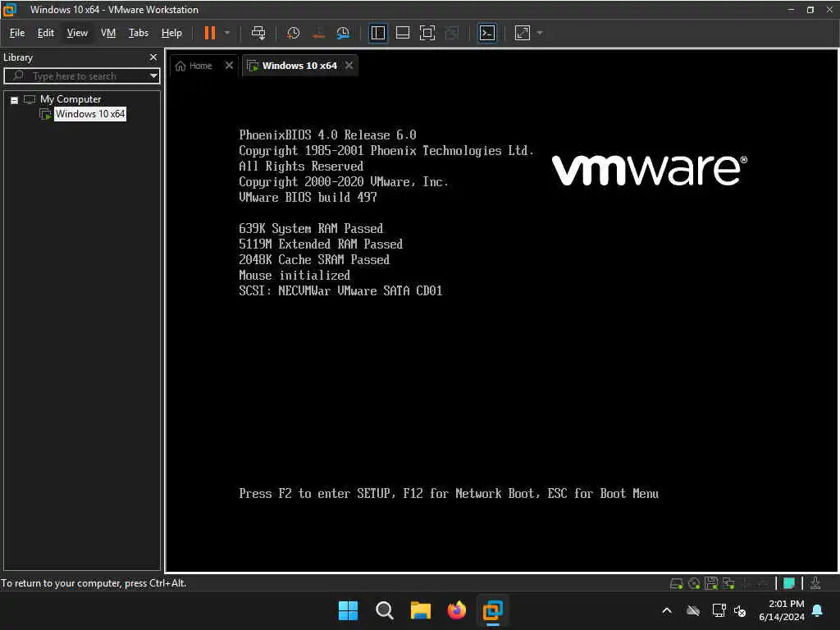Open Firefox from the taskbar
This screenshot has height=630, width=840.
tap(456, 610)
